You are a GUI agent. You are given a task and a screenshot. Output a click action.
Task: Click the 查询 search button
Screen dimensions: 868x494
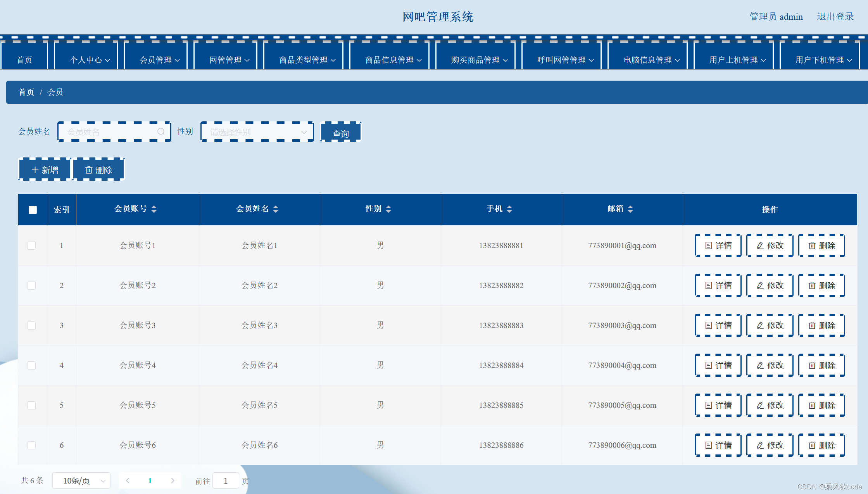340,133
